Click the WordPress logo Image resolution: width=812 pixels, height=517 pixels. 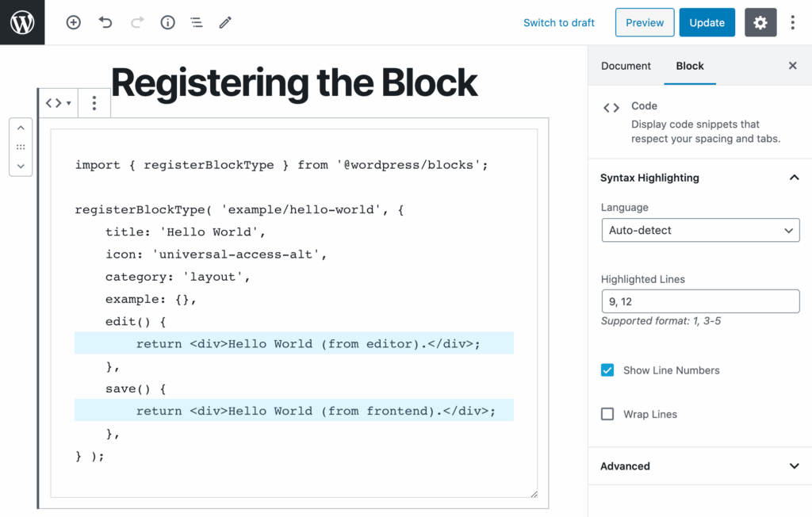21,22
